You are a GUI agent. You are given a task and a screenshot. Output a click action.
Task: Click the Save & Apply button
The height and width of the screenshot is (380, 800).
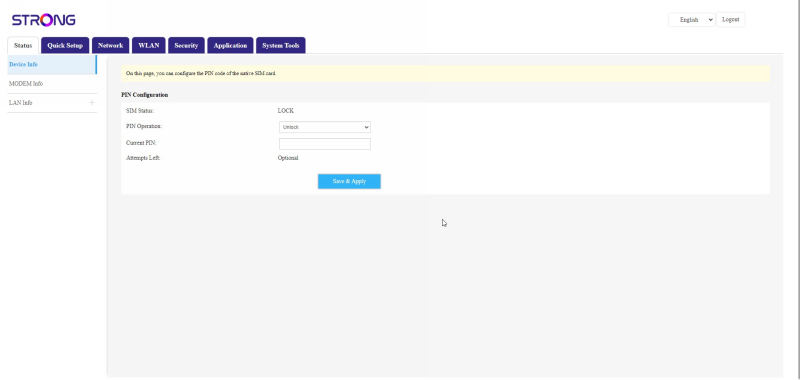(x=349, y=181)
